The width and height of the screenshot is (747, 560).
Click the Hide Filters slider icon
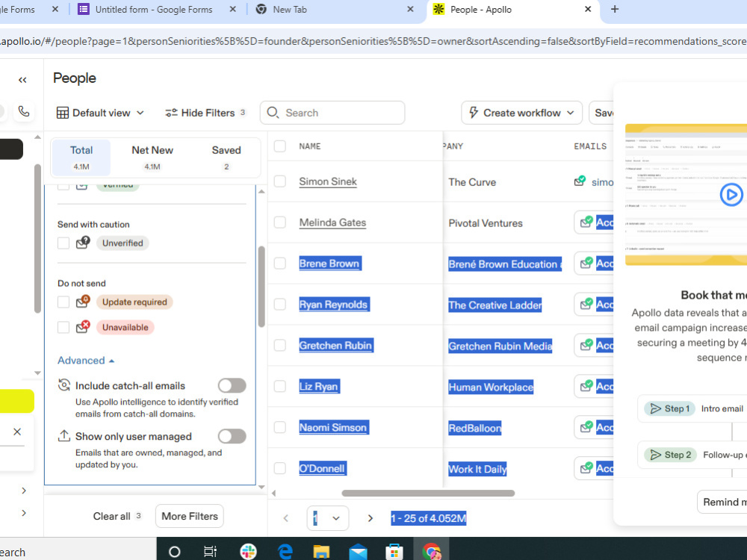coord(171,113)
